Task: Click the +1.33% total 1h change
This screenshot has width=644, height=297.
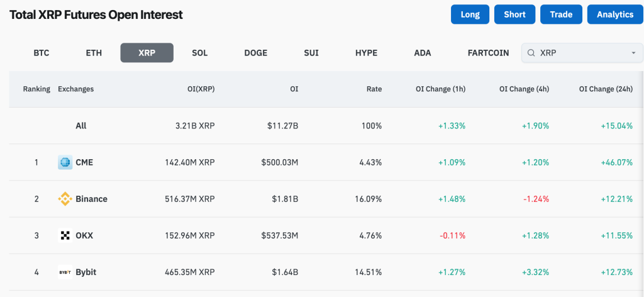Action: click(451, 126)
